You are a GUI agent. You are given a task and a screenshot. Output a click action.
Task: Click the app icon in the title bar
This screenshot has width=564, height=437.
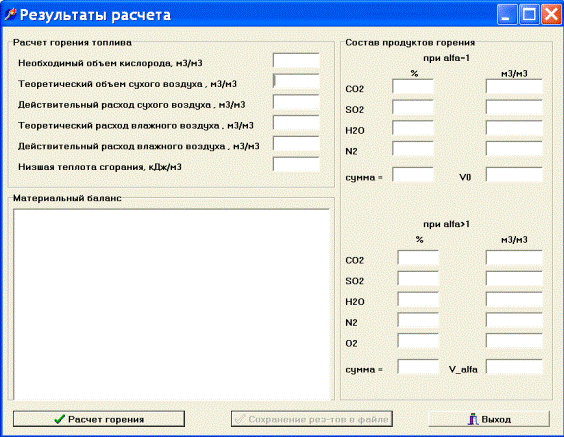pyautogui.click(x=10, y=15)
